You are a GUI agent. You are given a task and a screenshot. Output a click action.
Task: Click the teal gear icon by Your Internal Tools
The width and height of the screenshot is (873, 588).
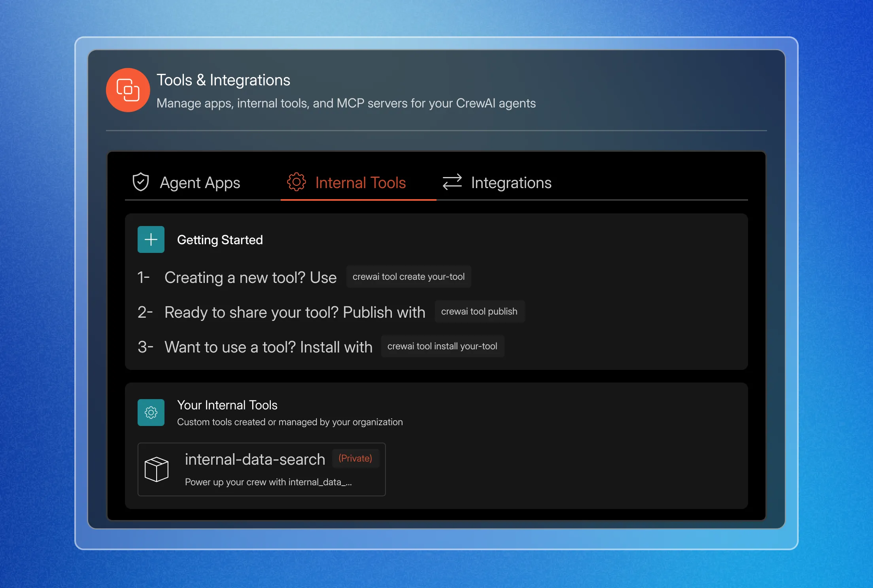pos(151,413)
